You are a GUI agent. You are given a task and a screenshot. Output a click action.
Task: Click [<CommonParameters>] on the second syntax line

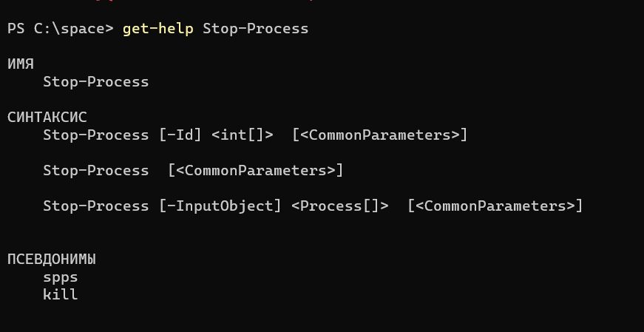click(x=256, y=170)
